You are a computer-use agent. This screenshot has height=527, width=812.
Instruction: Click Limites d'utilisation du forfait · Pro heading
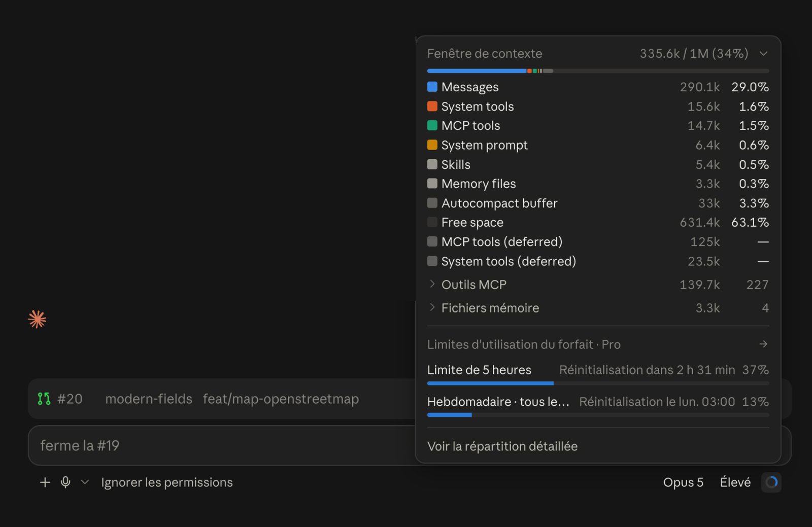click(x=524, y=344)
